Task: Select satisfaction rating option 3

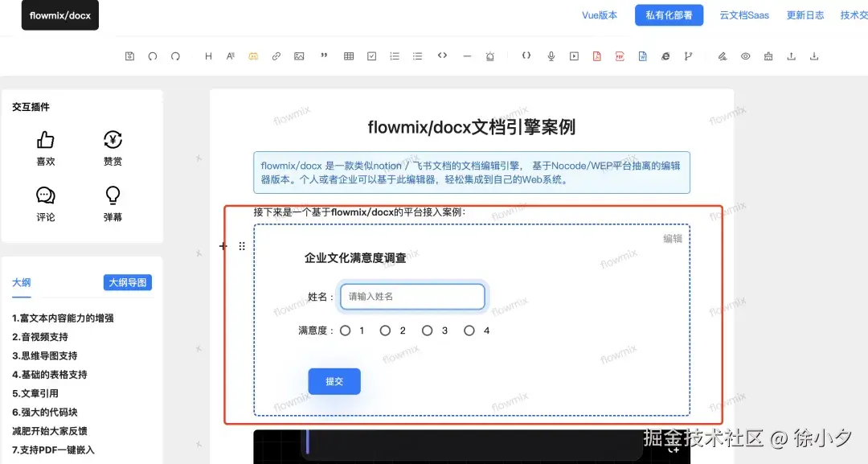Action: click(x=427, y=330)
